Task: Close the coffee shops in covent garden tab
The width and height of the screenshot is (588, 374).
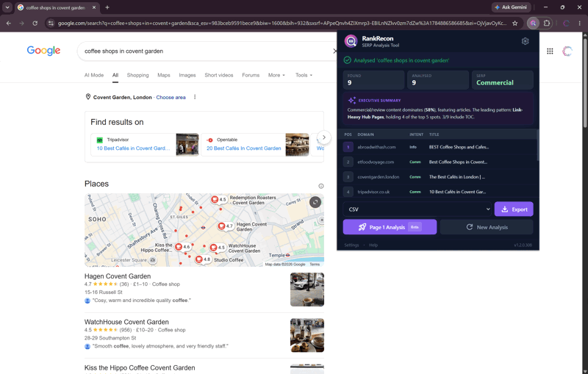Action: pyautogui.click(x=94, y=7)
